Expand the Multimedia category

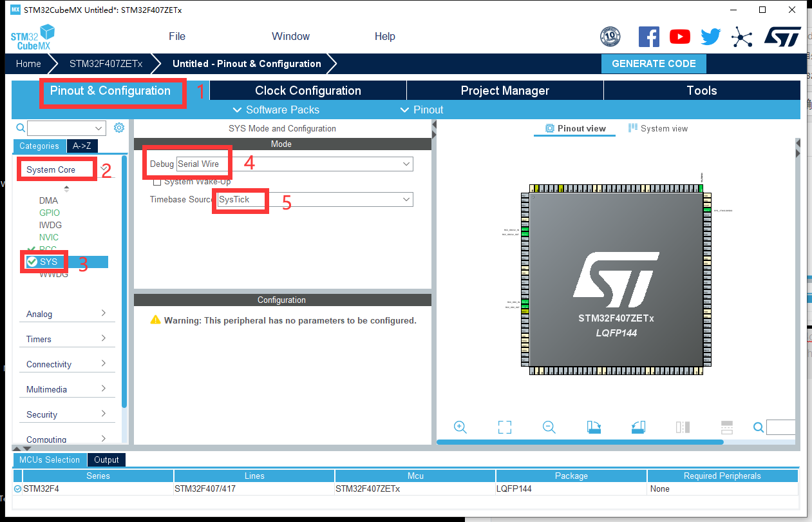point(67,389)
